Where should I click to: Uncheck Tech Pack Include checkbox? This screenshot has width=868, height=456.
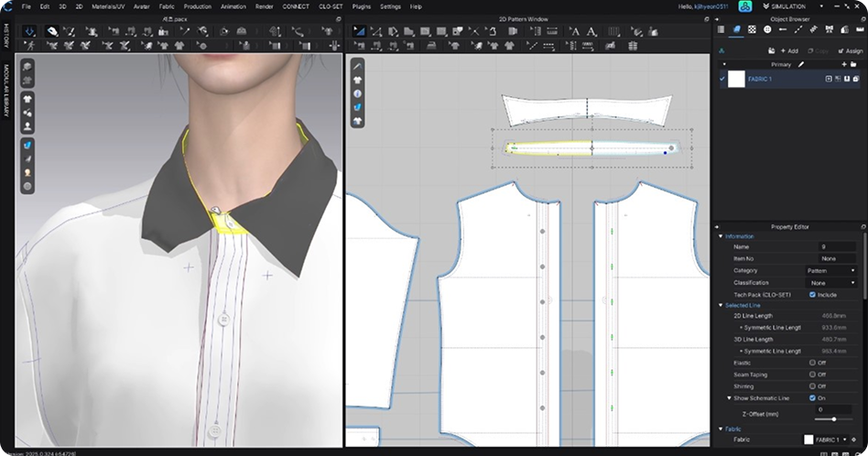click(812, 295)
